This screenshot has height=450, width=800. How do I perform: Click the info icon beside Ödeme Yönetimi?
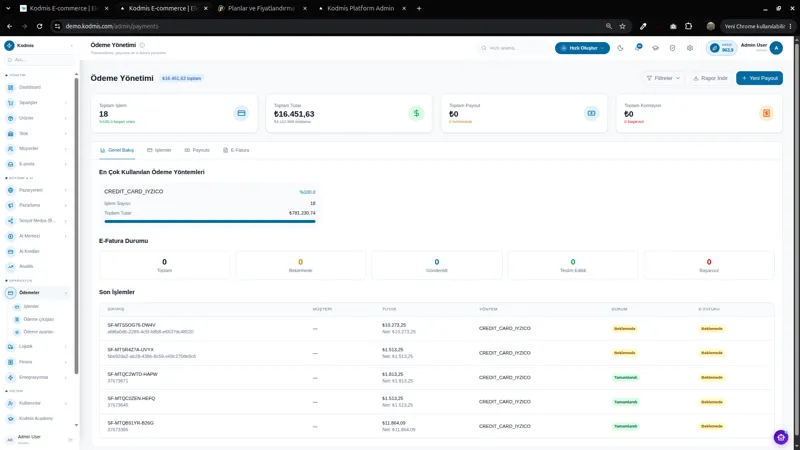[x=142, y=45]
